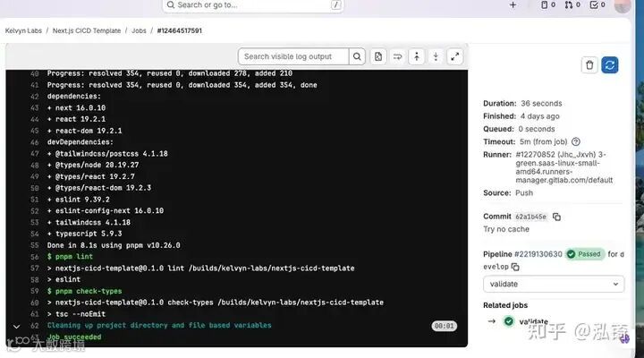Screen dimensions: 644x358
Task: Open commit 62a1b45e link
Action: [x=530, y=217]
